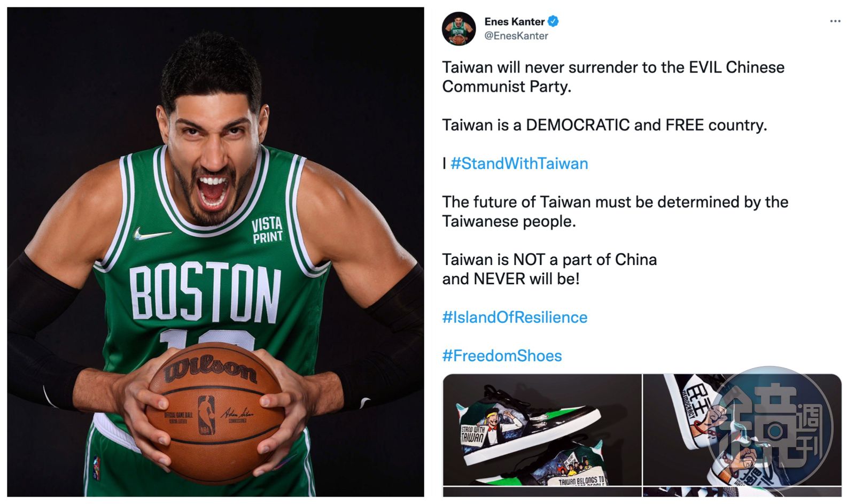Image resolution: width=855 pixels, height=504 pixels.
Task: Follow the #IslandOfResilience hashtag link
Action: (x=515, y=317)
